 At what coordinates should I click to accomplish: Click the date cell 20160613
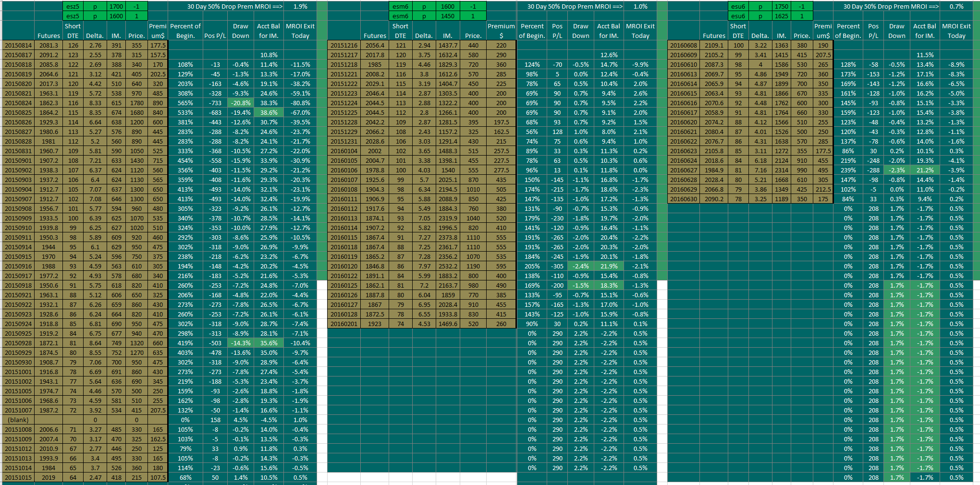(x=683, y=74)
